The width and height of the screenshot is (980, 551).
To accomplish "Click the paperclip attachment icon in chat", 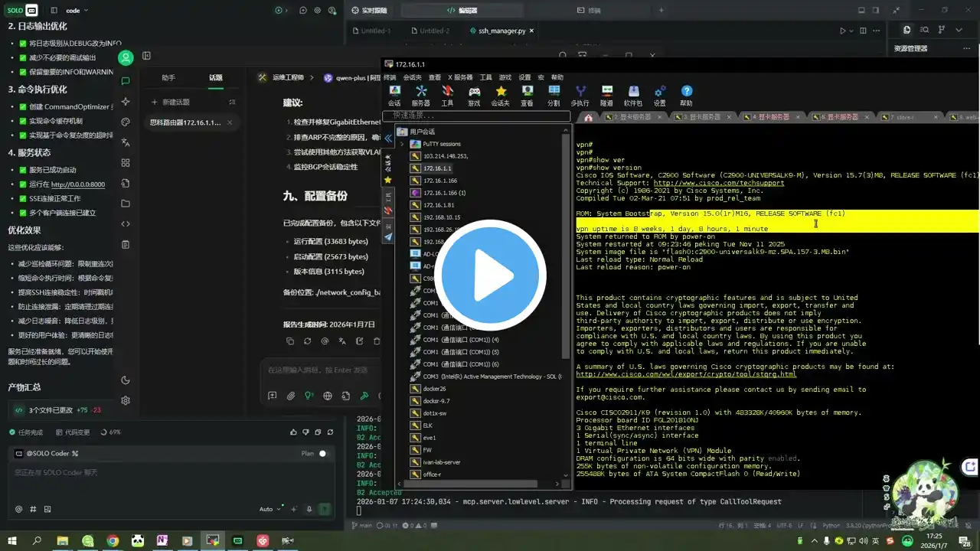I will [291, 396].
